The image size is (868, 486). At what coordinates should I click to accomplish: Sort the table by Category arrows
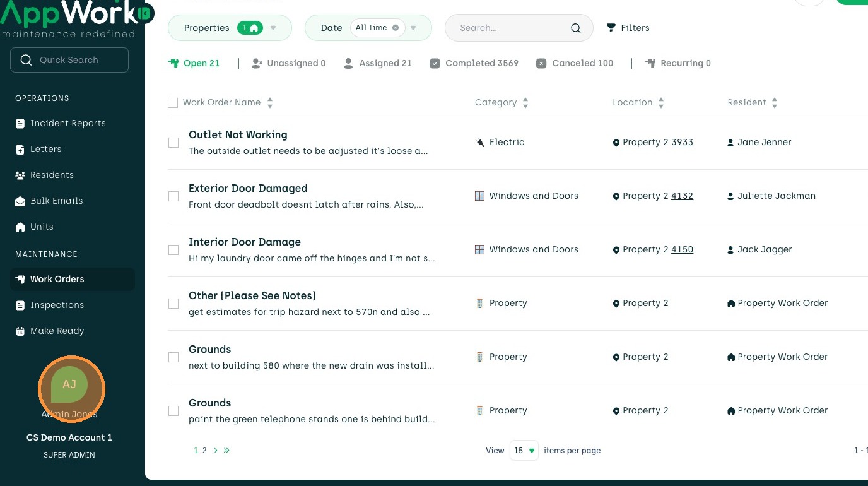525,103
